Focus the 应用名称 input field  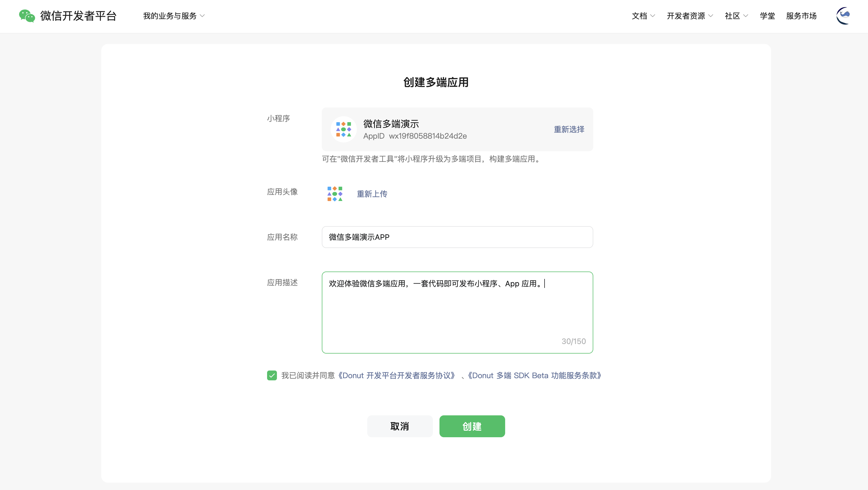(x=457, y=237)
